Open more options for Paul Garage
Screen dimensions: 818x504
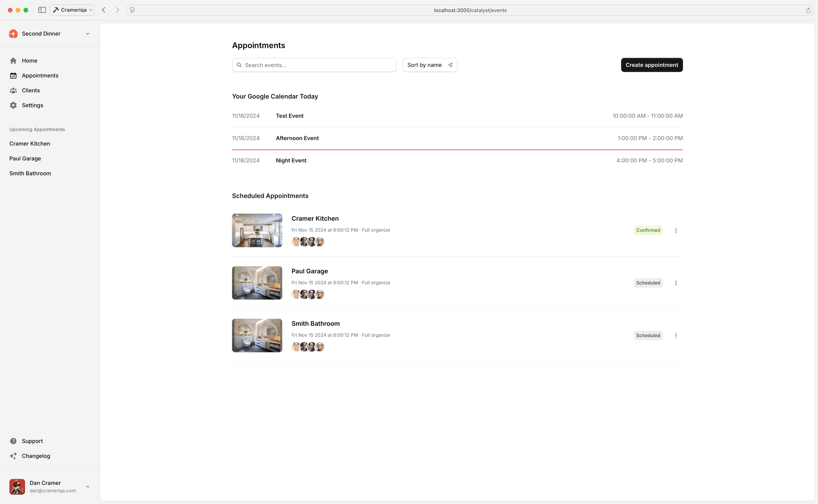(x=676, y=283)
